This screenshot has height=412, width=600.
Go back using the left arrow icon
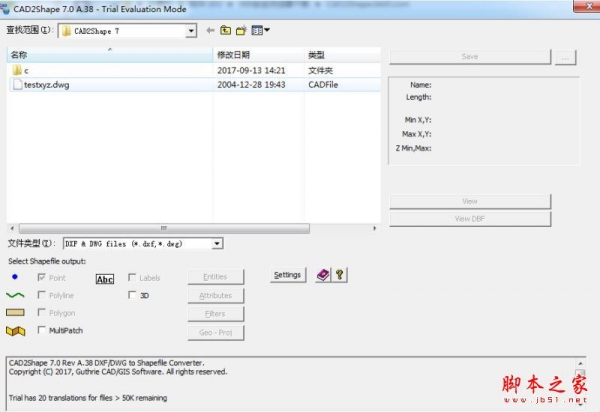210,30
